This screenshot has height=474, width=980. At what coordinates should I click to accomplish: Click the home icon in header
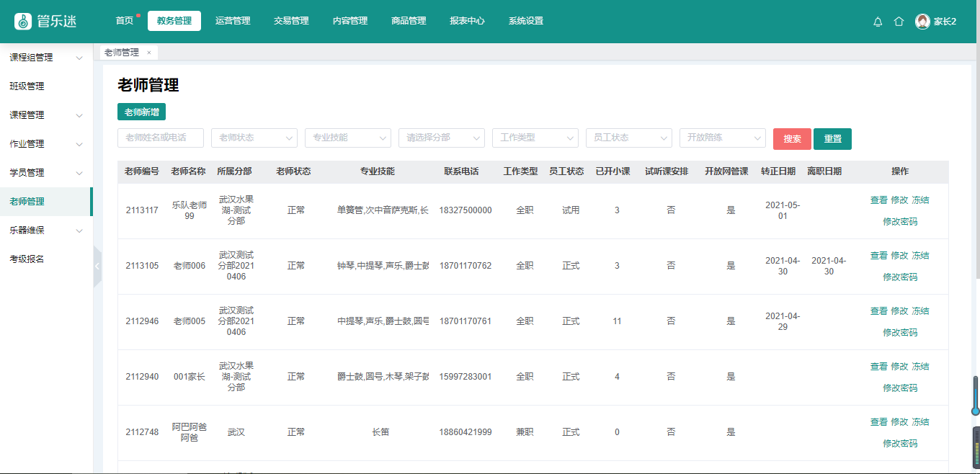[x=899, y=22]
